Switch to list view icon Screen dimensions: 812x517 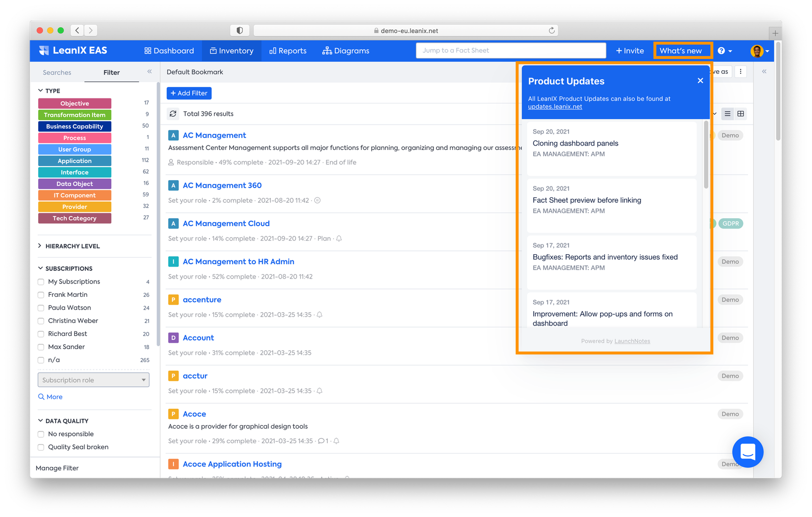727,114
